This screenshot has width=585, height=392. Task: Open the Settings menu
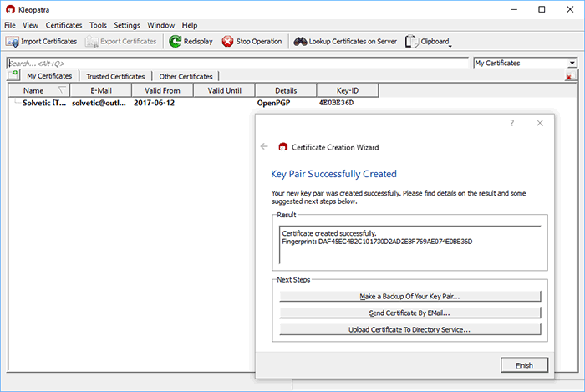pyautogui.click(x=127, y=25)
